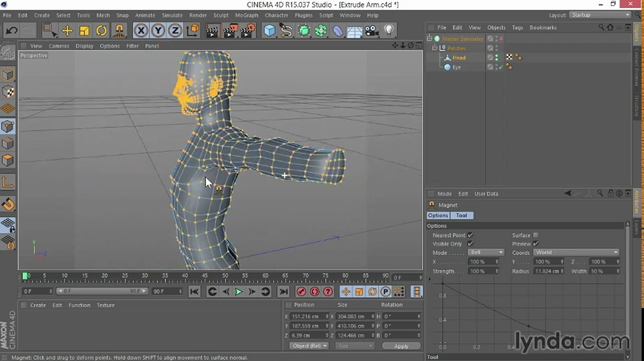Open the MoGraph menu

click(246, 15)
